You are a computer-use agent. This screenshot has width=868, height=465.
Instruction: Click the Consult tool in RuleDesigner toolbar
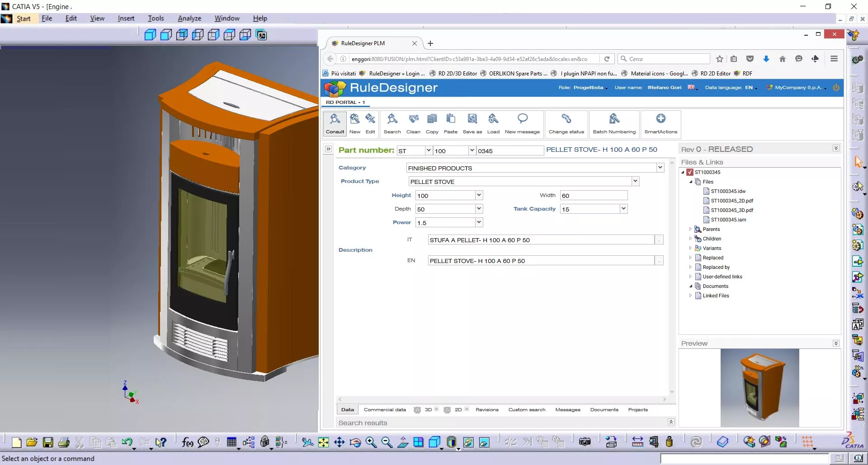point(335,123)
